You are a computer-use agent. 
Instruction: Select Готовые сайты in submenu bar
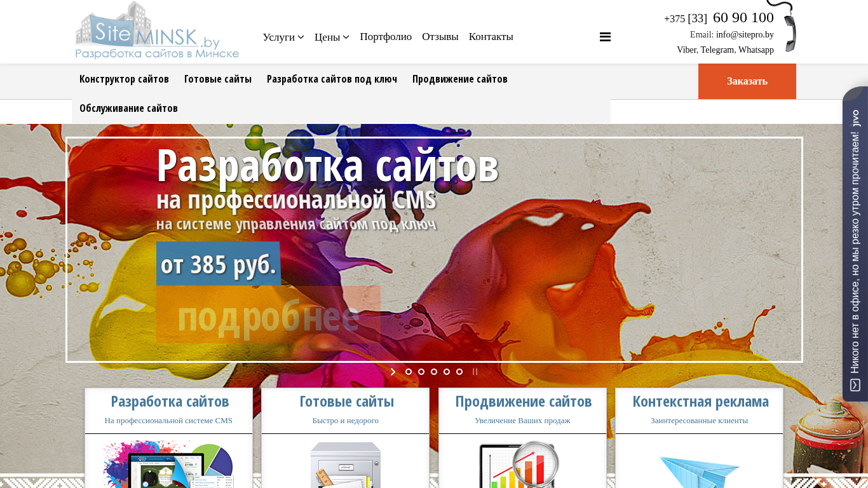[x=218, y=79]
